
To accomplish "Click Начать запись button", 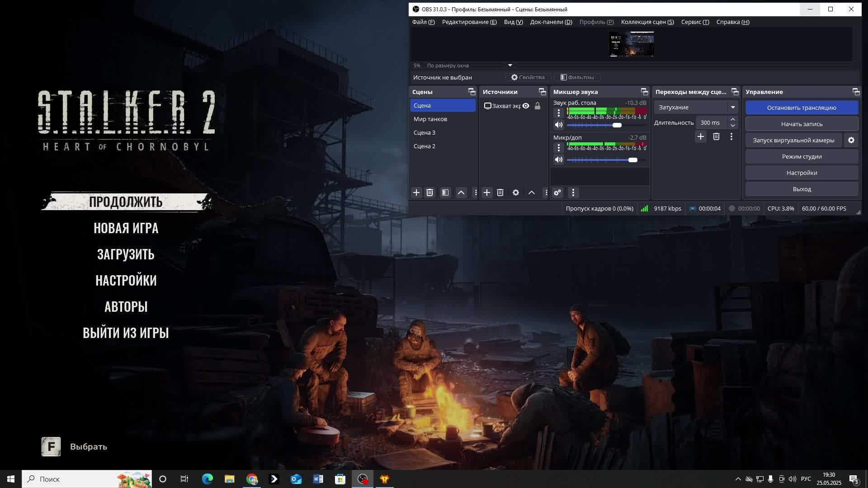I will (x=801, y=124).
